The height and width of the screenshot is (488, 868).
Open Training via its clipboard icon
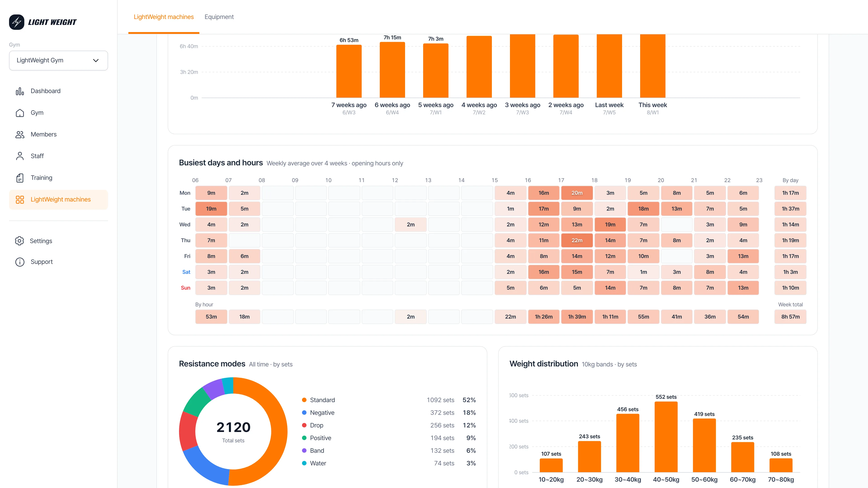point(20,178)
